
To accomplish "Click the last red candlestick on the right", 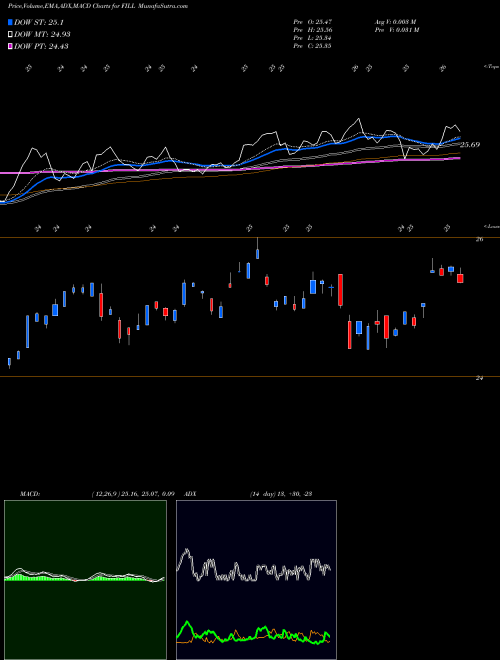I will (460, 278).
